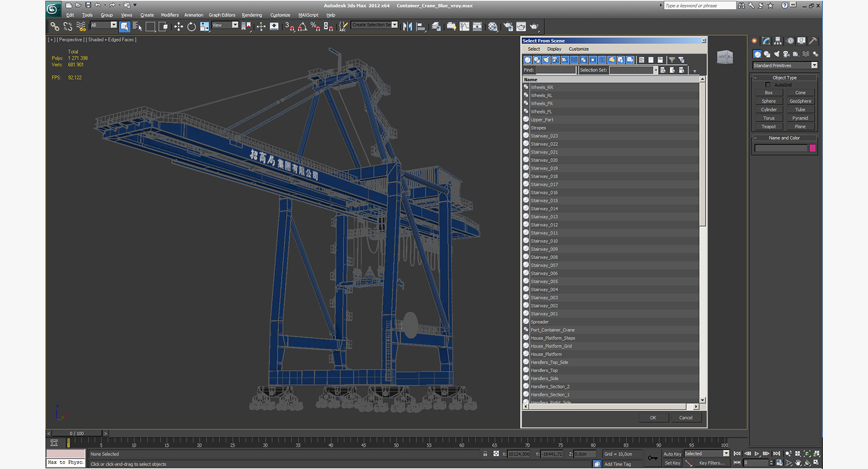Toggle Display Lights filter in Select From Scene
The height and width of the screenshot is (469, 868).
point(546,60)
